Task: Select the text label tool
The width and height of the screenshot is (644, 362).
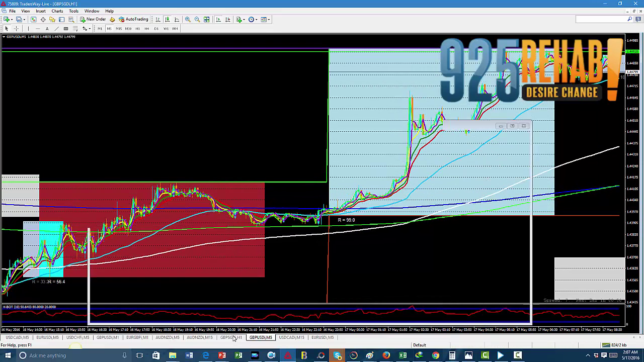Action: tap(47, 29)
